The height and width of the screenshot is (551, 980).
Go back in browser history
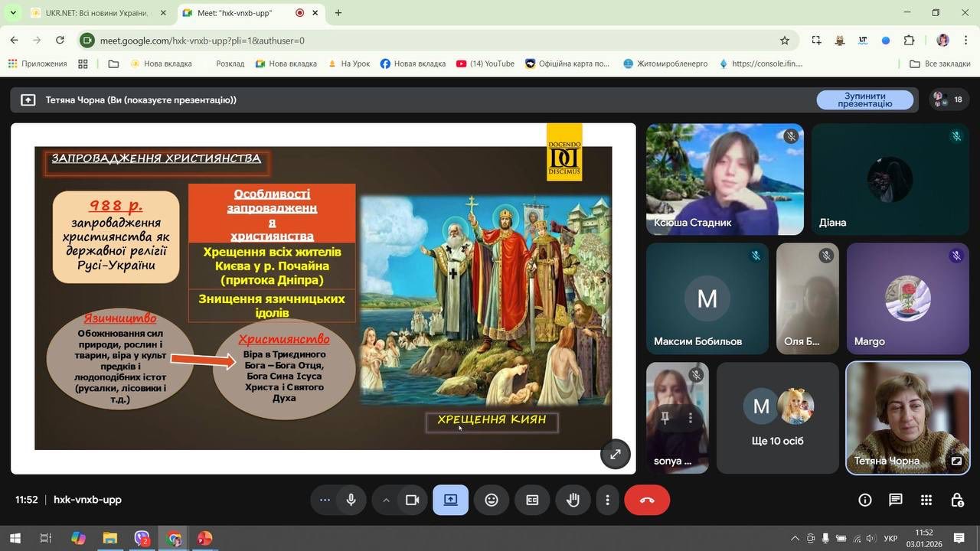(x=15, y=41)
